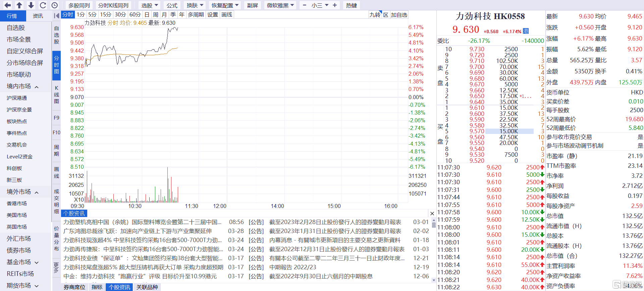Click the down arrow for next stock

click(31, 5)
